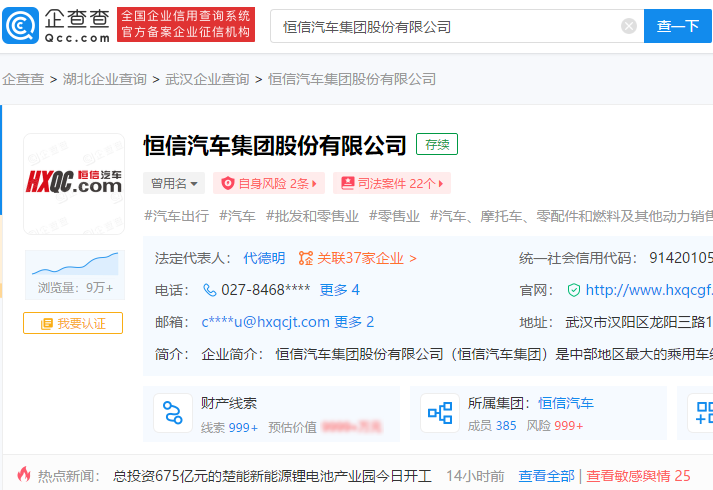Open 查看全部 news link
Screen dimensions: 713x490
tap(547, 476)
